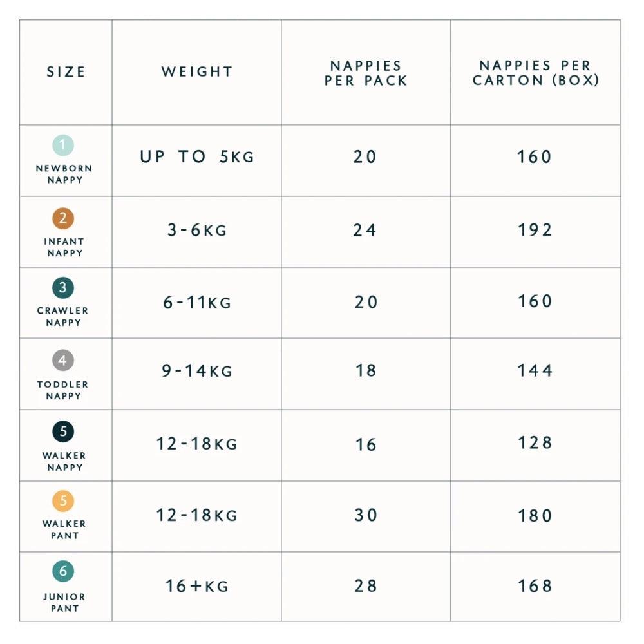The width and height of the screenshot is (644, 644).
Task: Select the Junior Pant label
Action: pos(64,602)
